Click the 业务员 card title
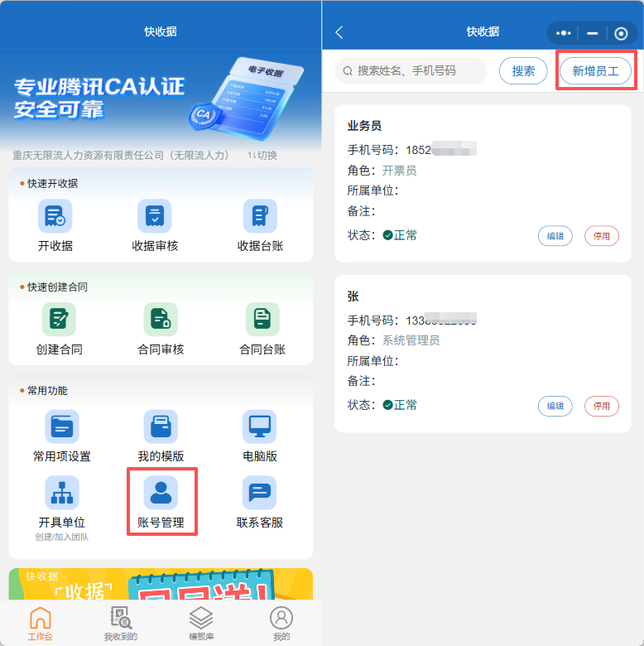This screenshot has width=644, height=646. pos(364,126)
